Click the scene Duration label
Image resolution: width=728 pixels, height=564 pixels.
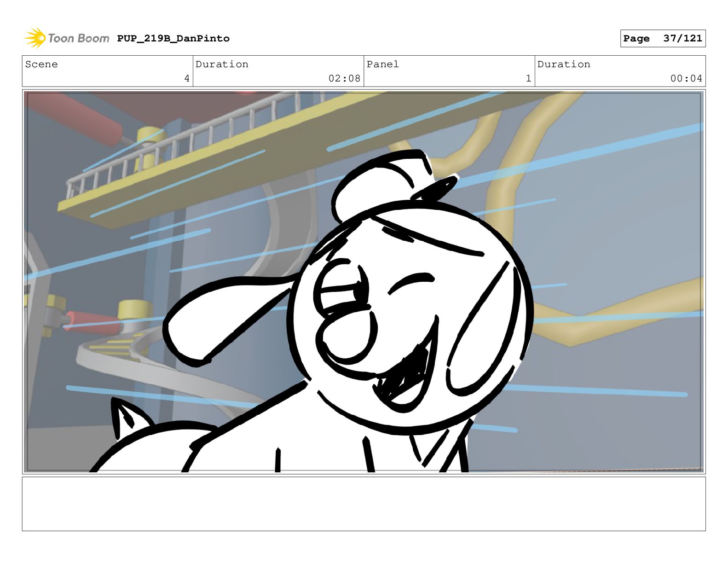pyautogui.click(x=222, y=64)
